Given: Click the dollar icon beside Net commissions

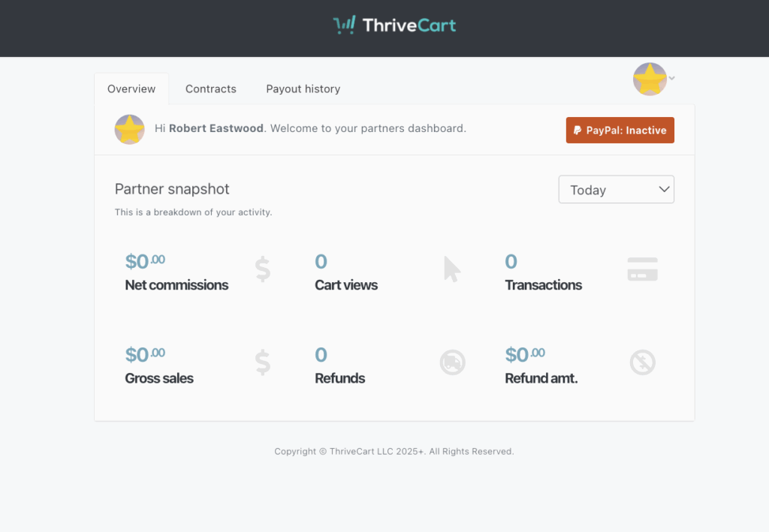Looking at the screenshot, I should (262, 269).
